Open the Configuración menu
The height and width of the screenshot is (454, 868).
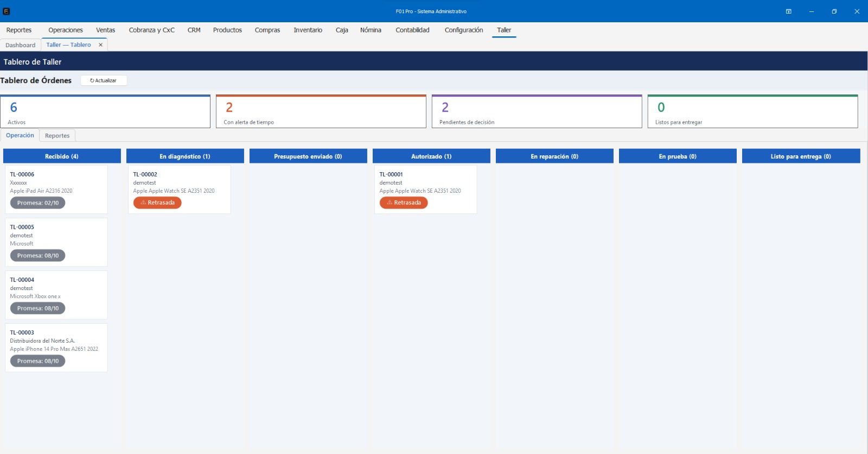(464, 30)
